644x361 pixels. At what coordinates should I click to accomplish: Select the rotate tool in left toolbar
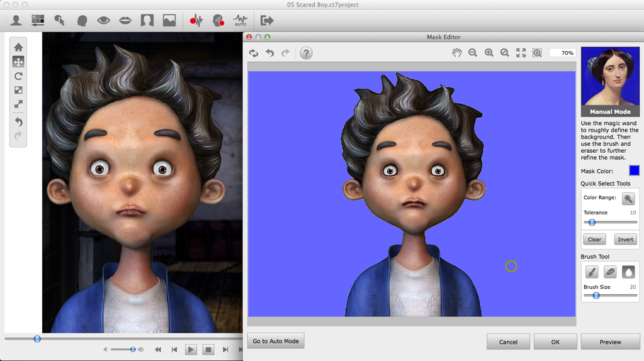tap(18, 76)
